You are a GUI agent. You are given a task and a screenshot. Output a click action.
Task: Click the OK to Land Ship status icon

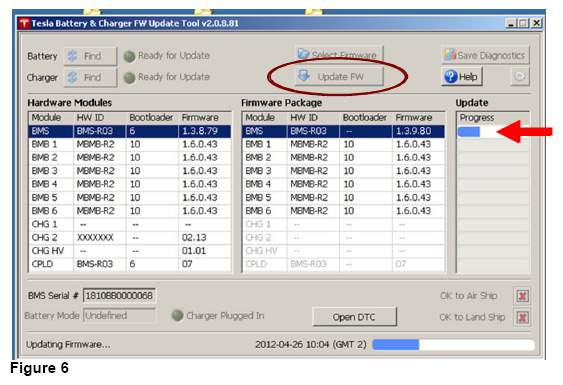click(x=522, y=317)
